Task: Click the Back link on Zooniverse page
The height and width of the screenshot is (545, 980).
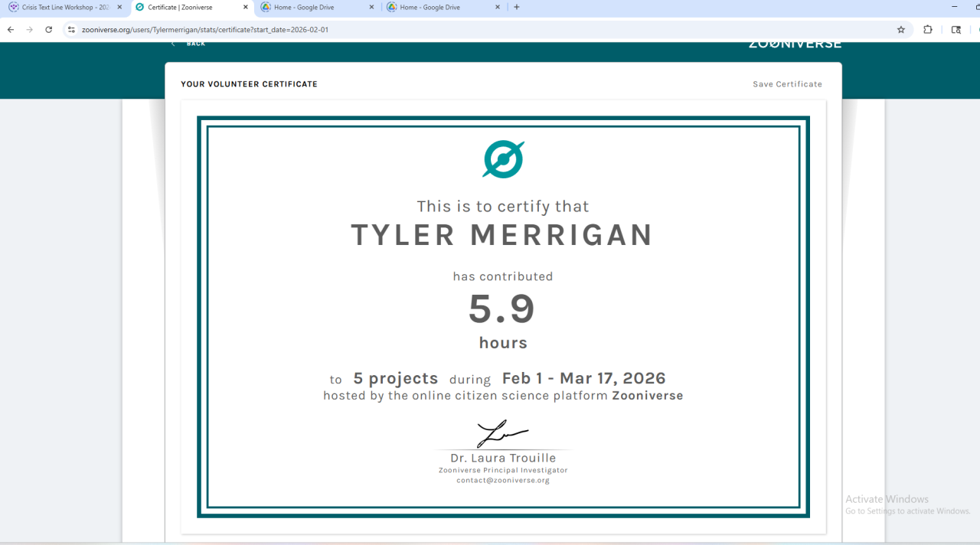Action: 188,44
